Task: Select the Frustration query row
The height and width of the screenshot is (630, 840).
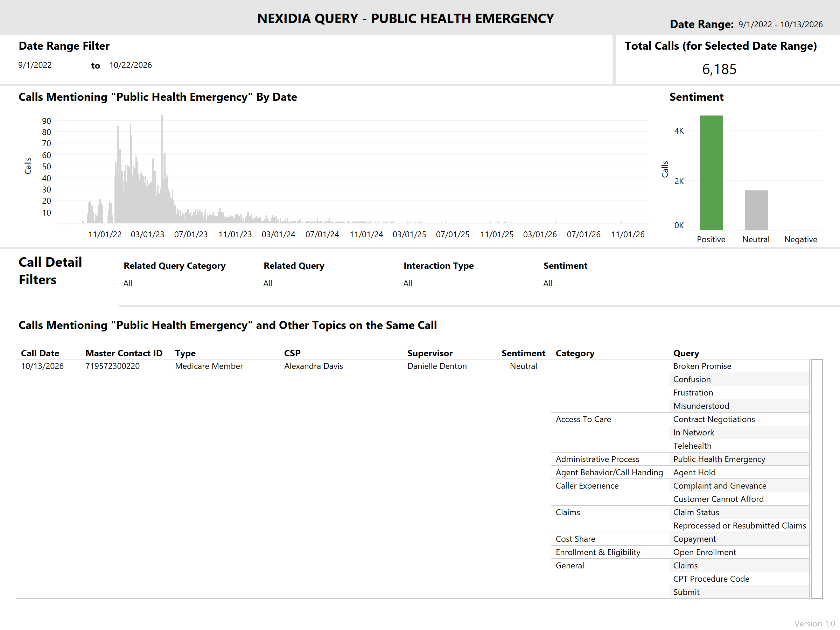Action: point(739,392)
